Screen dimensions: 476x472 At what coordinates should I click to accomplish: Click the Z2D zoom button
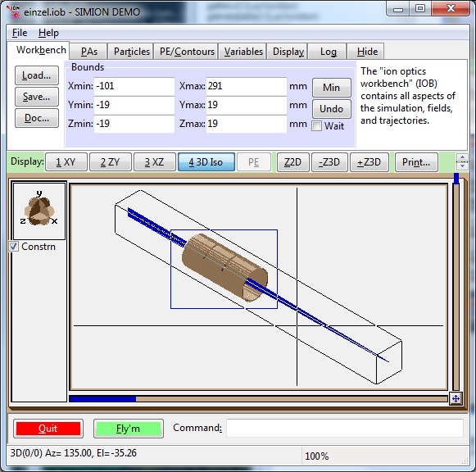(x=293, y=162)
